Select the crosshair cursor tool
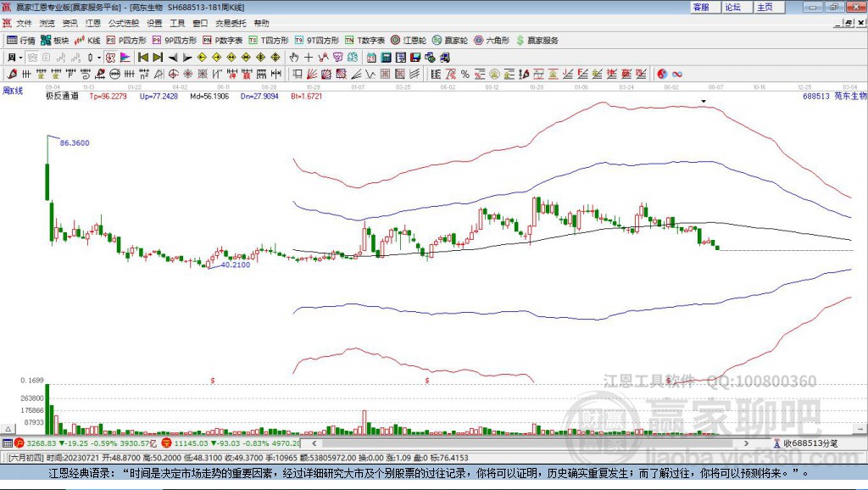Image resolution: width=868 pixels, height=490 pixels. 309,58
